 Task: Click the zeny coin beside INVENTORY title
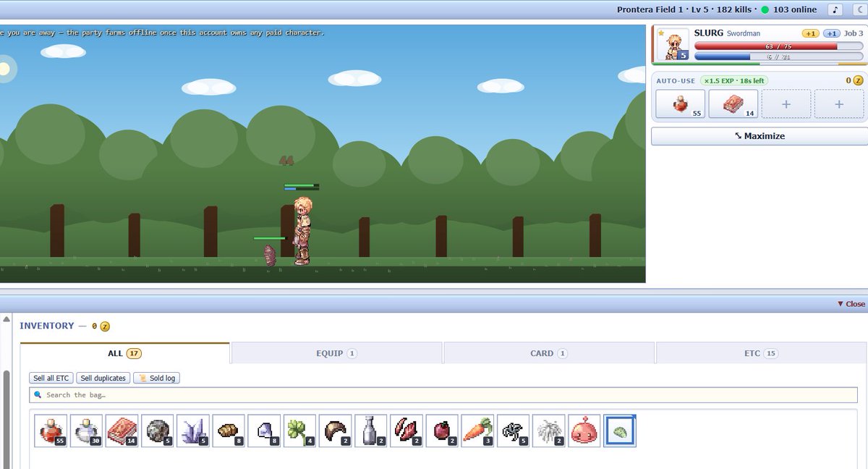coord(105,326)
